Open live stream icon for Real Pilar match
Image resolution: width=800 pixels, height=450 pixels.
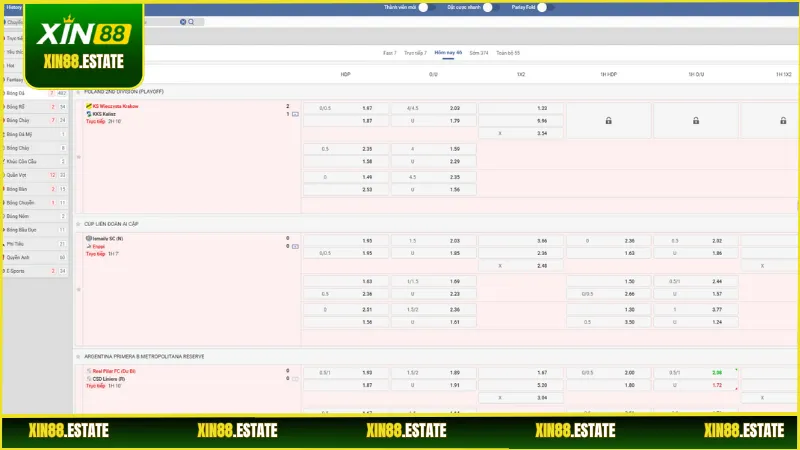tap(295, 379)
